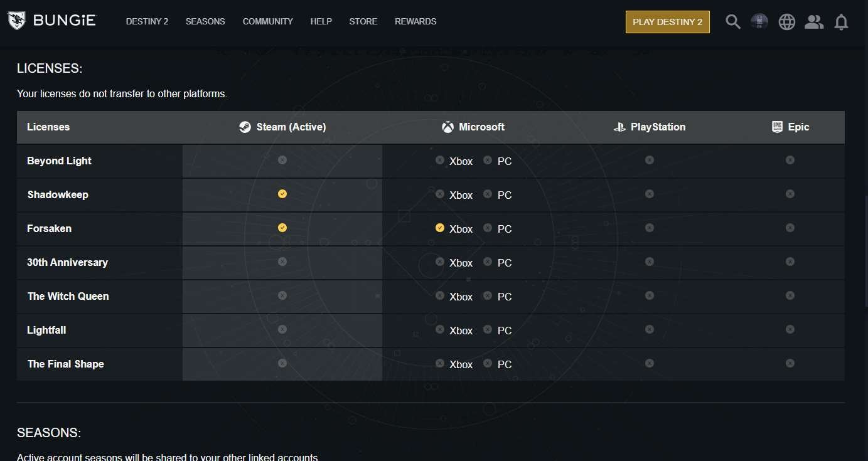Viewport: 868px width, 461px height.
Task: Click Forsaken PC unowned icon
Action: [488, 228]
